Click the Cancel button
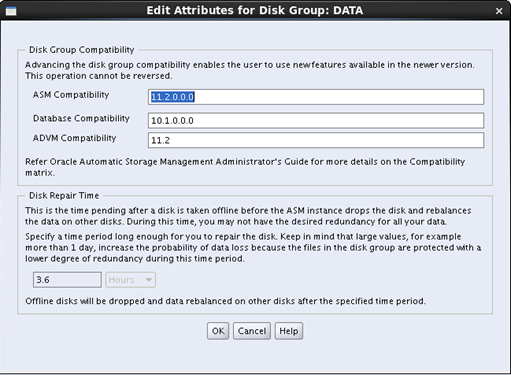 [252, 331]
